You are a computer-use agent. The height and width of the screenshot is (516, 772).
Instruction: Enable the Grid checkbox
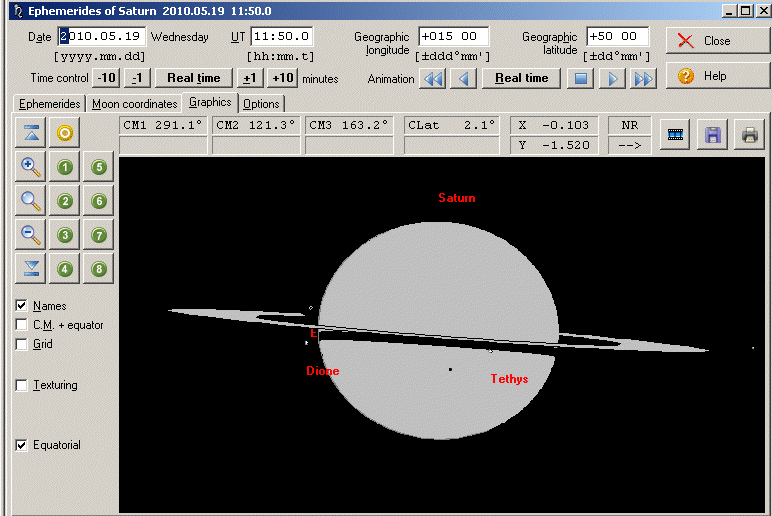(x=22, y=344)
